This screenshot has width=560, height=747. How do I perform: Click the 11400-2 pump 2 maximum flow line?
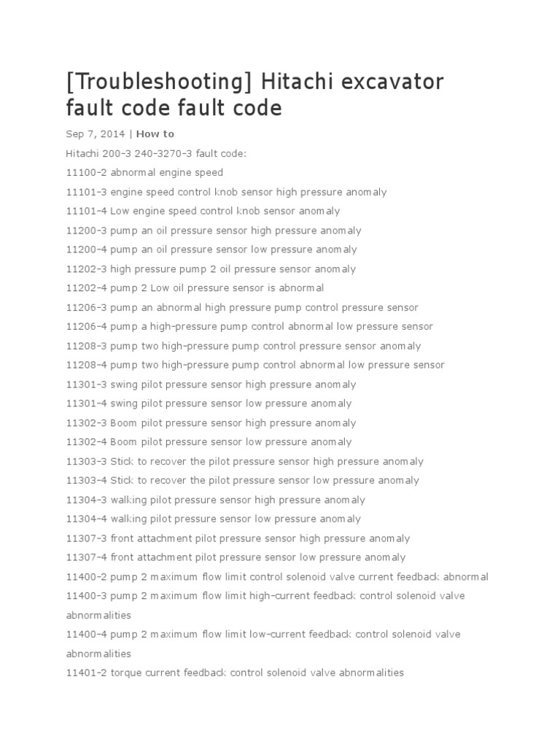(277, 576)
